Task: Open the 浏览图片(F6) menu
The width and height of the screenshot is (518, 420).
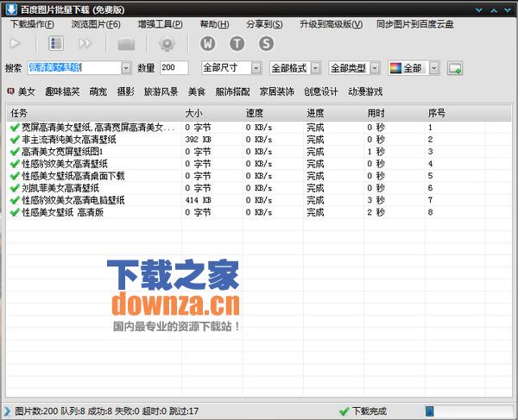Action: [96, 24]
